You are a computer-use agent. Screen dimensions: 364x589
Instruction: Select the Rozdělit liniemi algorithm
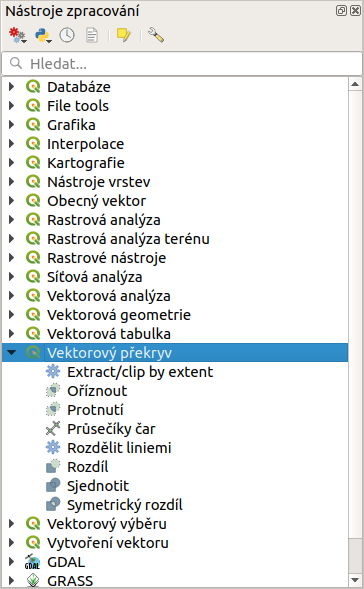tap(119, 448)
